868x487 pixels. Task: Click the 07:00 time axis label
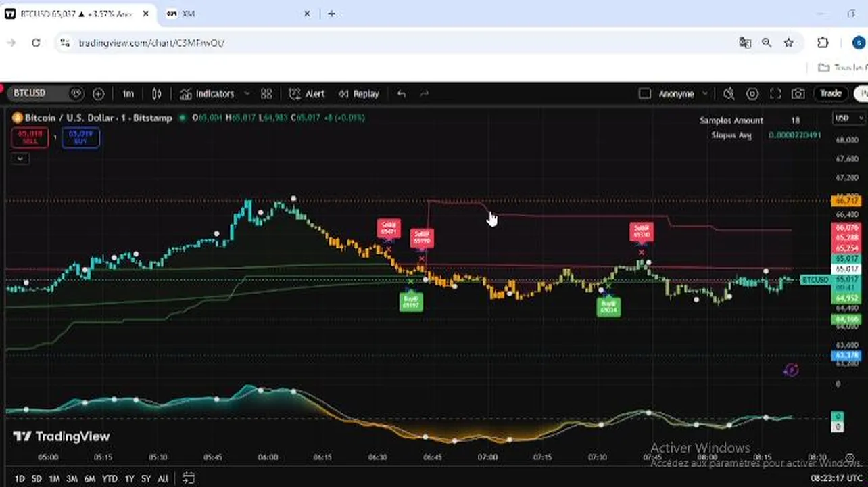487,457
